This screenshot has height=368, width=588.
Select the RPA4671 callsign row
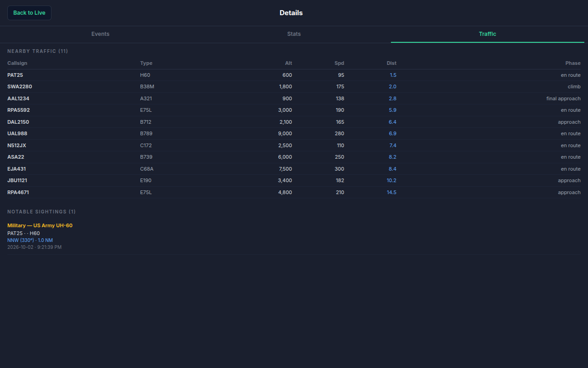[294, 192]
